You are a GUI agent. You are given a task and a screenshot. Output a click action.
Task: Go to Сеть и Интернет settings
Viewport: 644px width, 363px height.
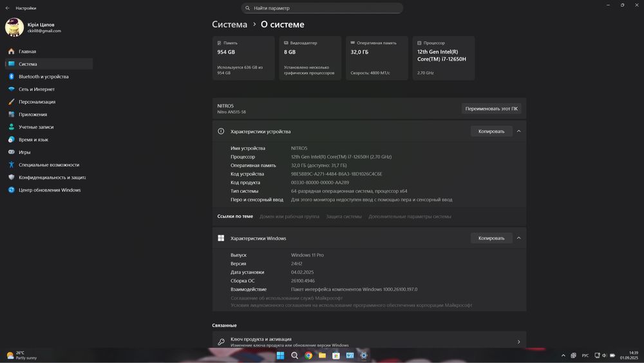pos(48,89)
